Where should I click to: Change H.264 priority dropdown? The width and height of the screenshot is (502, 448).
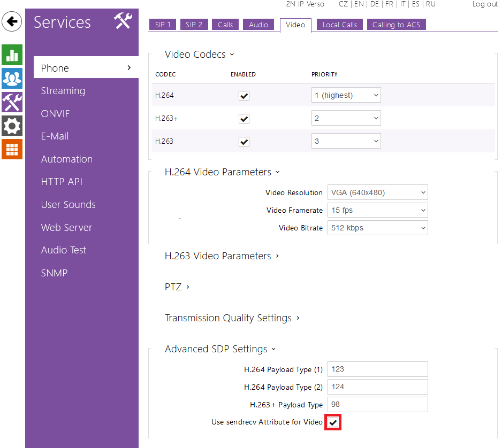[x=346, y=96]
